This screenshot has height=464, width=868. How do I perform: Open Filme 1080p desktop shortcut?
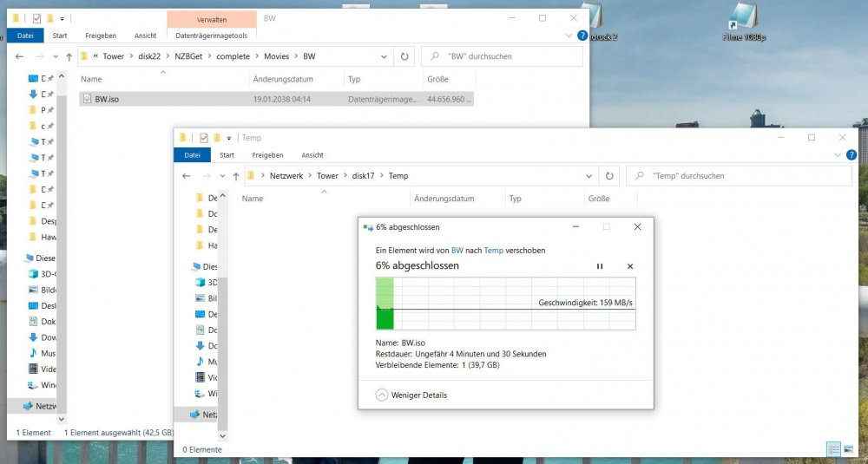click(x=744, y=23)
